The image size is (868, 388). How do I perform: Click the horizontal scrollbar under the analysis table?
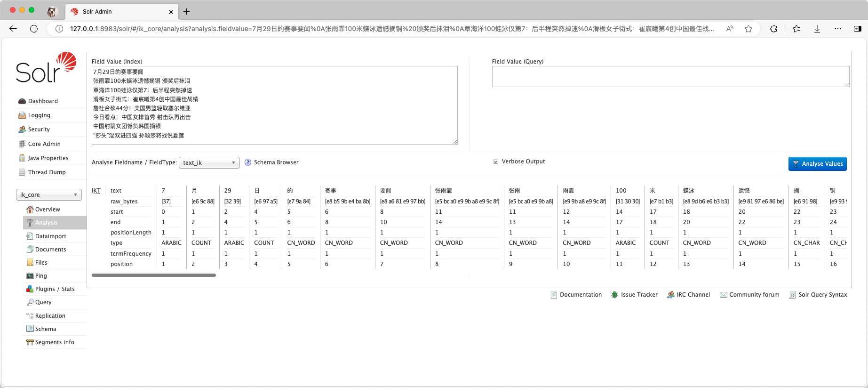[154, 275]
